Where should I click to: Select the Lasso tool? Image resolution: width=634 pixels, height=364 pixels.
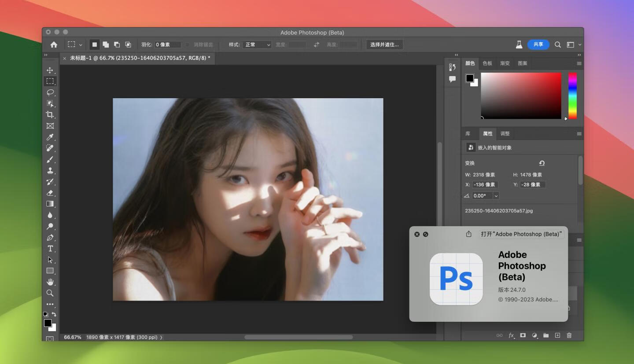click(x=50, y=92)
